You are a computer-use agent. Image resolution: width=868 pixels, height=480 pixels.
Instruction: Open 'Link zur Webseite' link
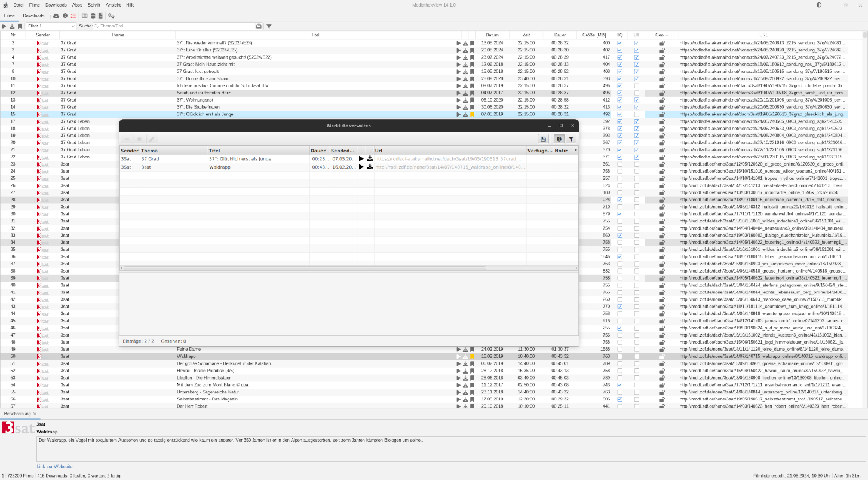[x=54, y=466]
